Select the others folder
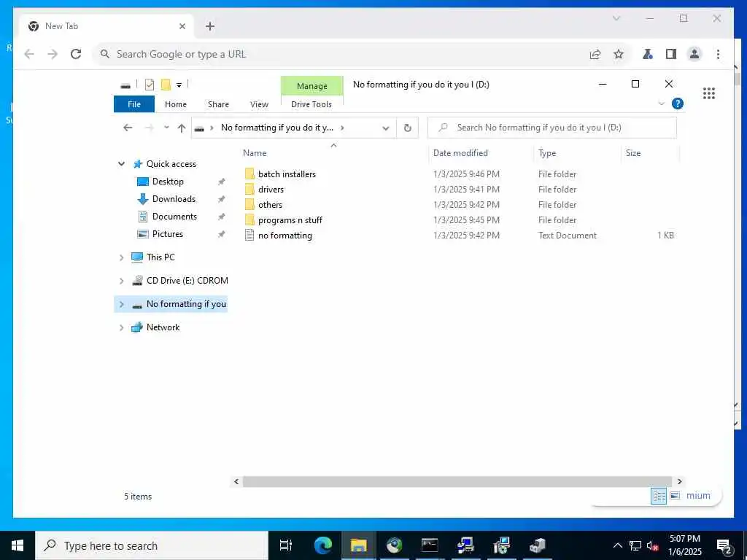The width and height of the screenshot is (747, 560). click(x=270, y=205)
